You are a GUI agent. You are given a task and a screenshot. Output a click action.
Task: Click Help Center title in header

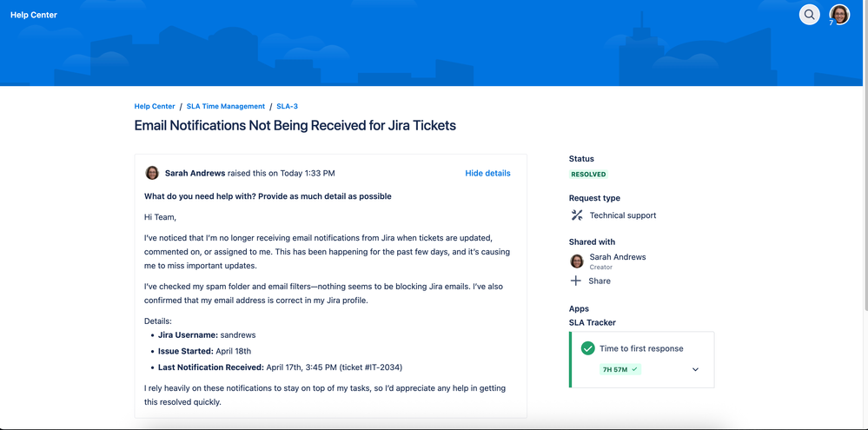point(34,15)
